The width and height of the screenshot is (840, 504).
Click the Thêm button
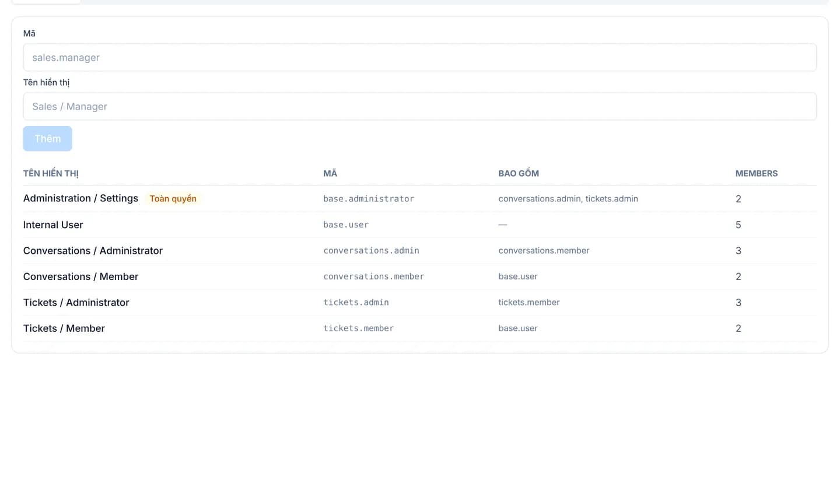(x=47, y=138)
